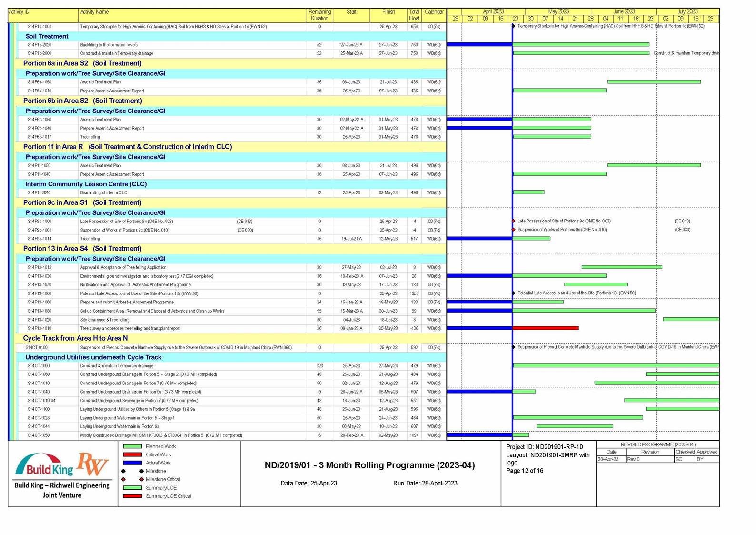Screen dimensions: 756x535
Task: Select the Soil Treatment group header
Action: point(47,36)
